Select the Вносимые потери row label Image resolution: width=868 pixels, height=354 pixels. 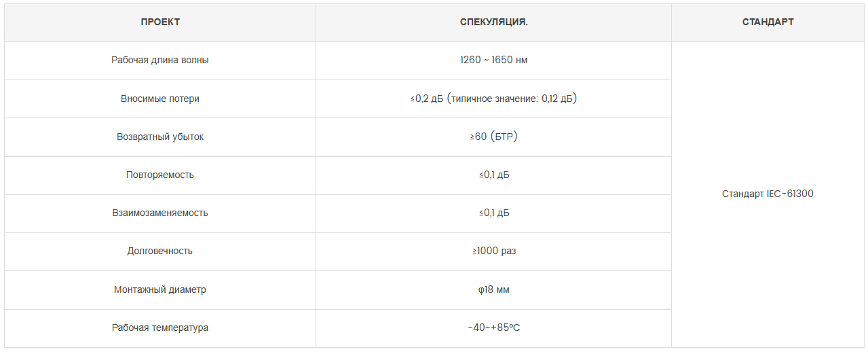(x=160, y=99)
